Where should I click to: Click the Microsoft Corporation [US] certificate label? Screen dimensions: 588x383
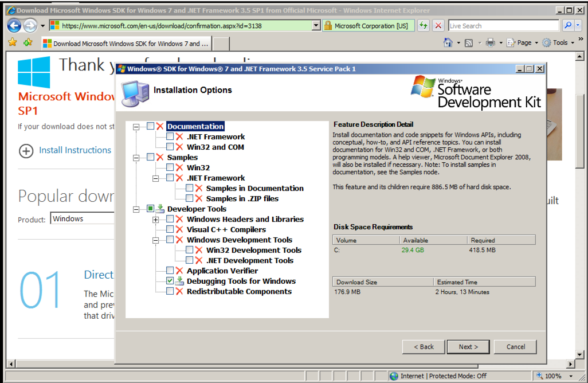(x=371, y=26)
